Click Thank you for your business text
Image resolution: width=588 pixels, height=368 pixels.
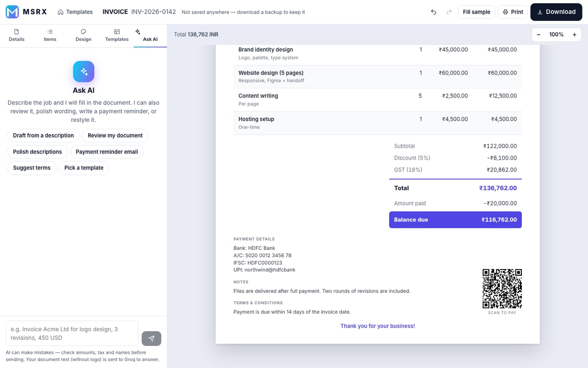point(378,326)
